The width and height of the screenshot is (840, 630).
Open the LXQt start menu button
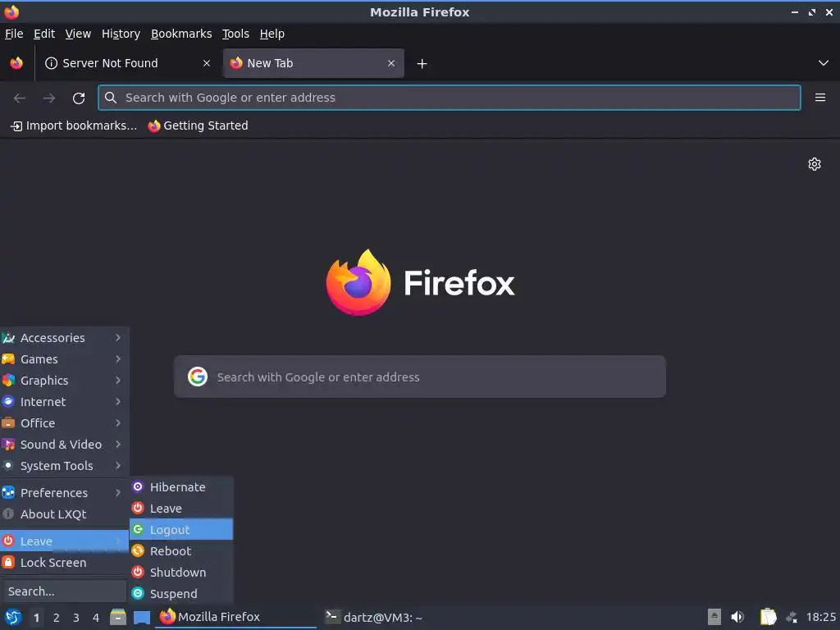tap(13, 618)
